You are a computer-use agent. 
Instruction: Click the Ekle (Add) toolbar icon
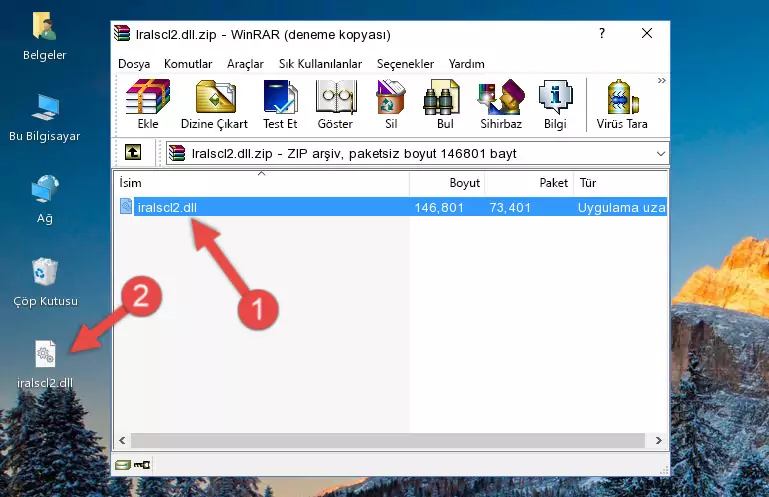[x=148, y=104]
